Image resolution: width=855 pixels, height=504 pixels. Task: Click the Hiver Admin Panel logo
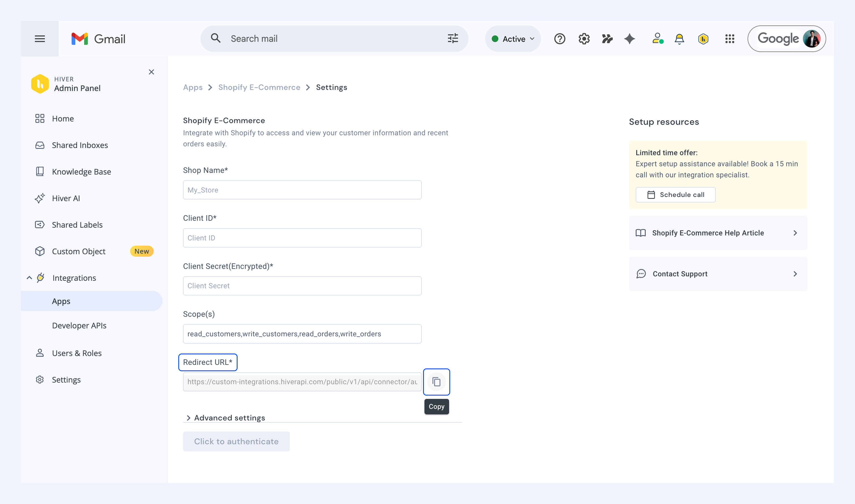(40, 84)
